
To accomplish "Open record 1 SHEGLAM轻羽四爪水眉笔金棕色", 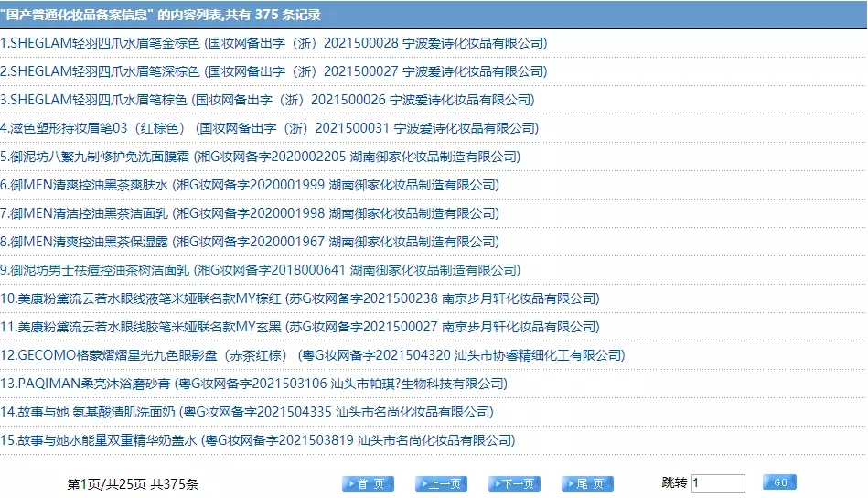I will point(273,43).
